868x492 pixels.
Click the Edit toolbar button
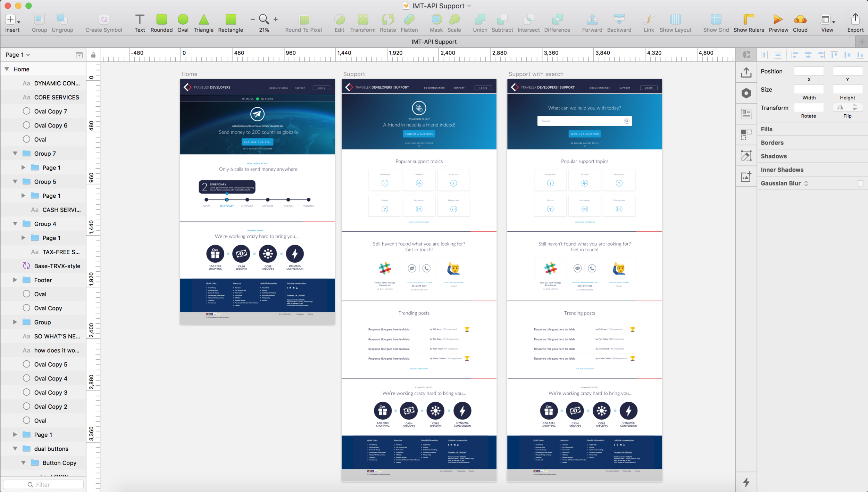coord(340,23)
